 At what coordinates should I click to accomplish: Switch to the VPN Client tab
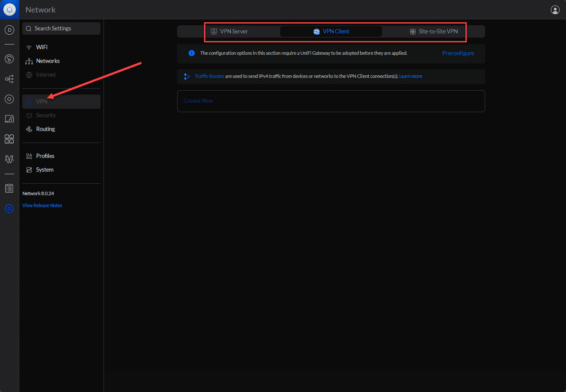pos(331,31)
